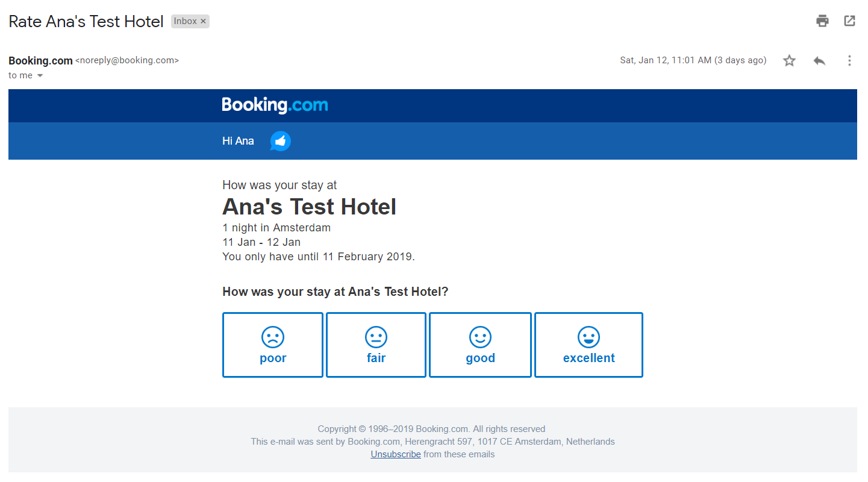Viewport: 868px width, 482px height.
Task: Rate the stay as good
Action: 480,345
